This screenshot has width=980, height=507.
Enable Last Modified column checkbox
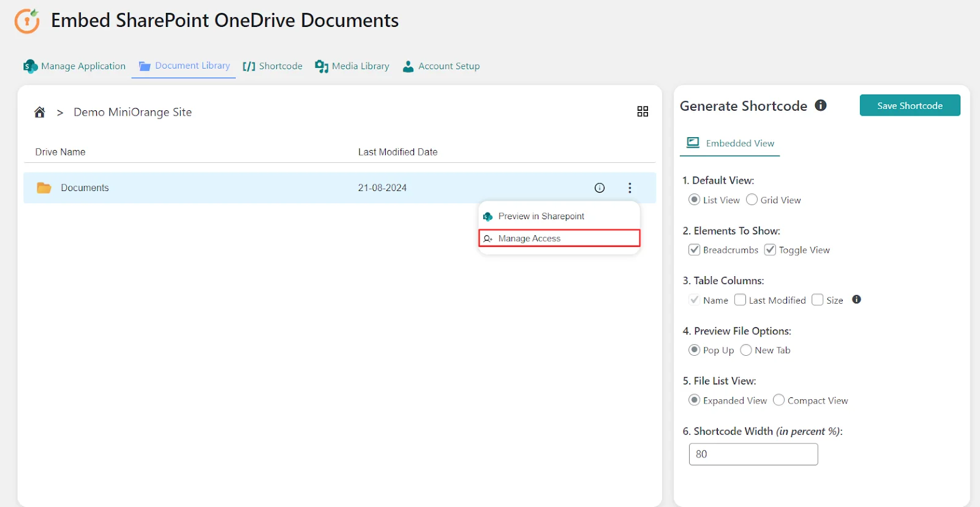[740, 300]
